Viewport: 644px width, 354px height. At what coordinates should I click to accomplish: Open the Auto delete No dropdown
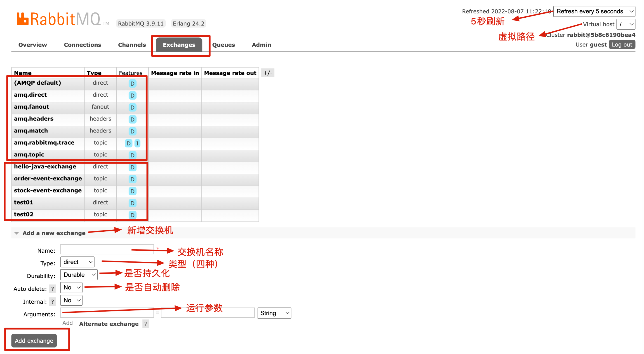[x=71, y=288]
